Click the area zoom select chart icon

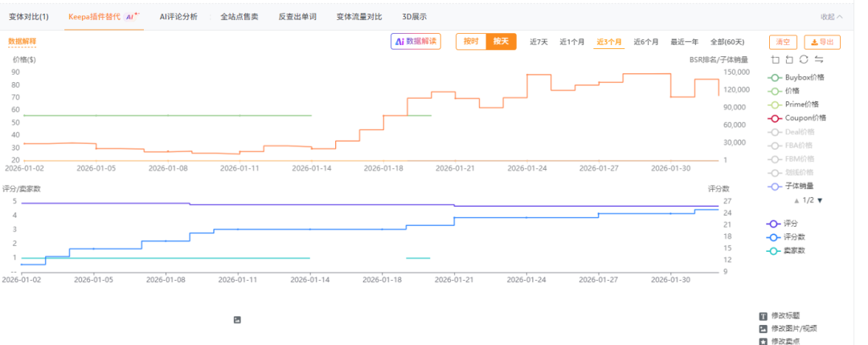tap(775, 60)
